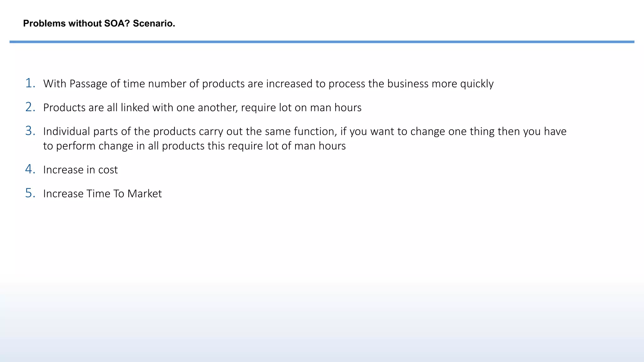Image resolution: width=644 pixels, height=362 pixels.
Task: Click the "to perform change in all products" line
Action: [194, 146]
